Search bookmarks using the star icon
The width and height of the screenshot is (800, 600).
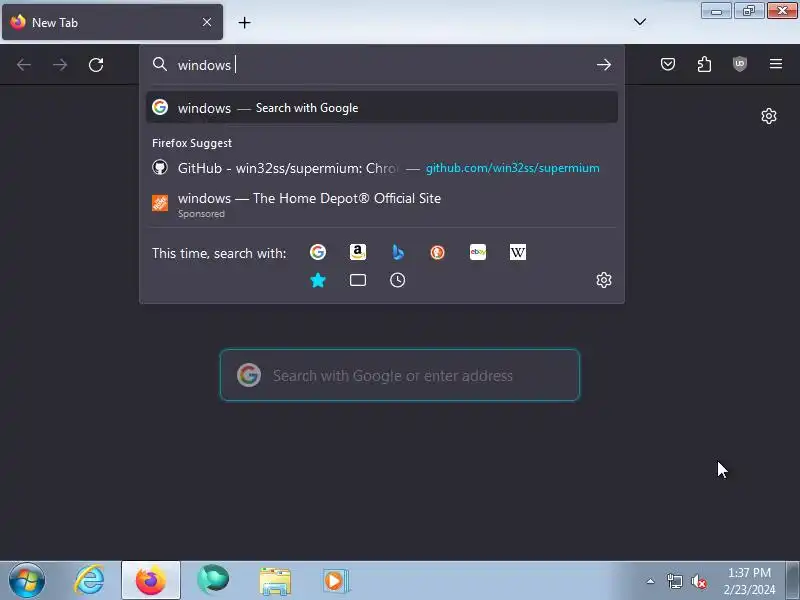point(317,280)
